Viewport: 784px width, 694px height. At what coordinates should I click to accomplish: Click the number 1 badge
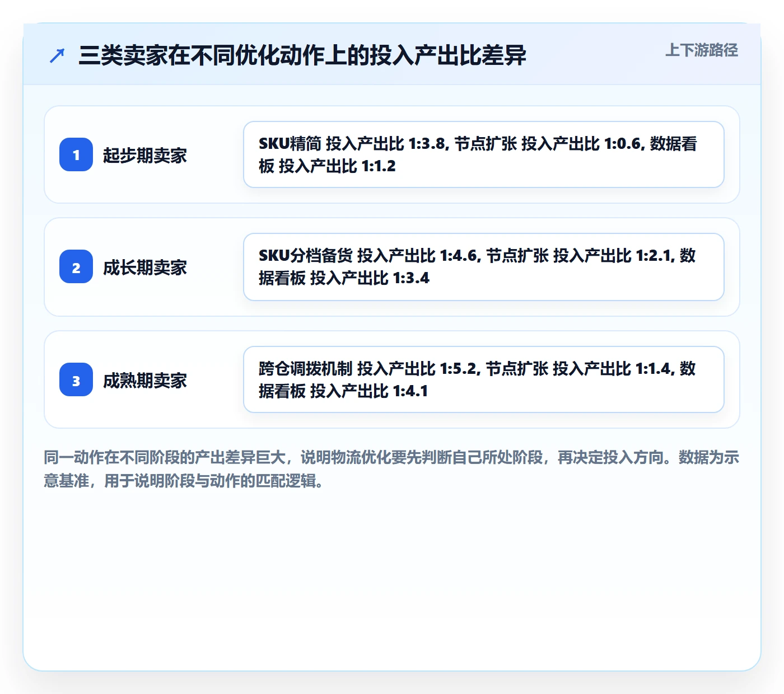76,154
